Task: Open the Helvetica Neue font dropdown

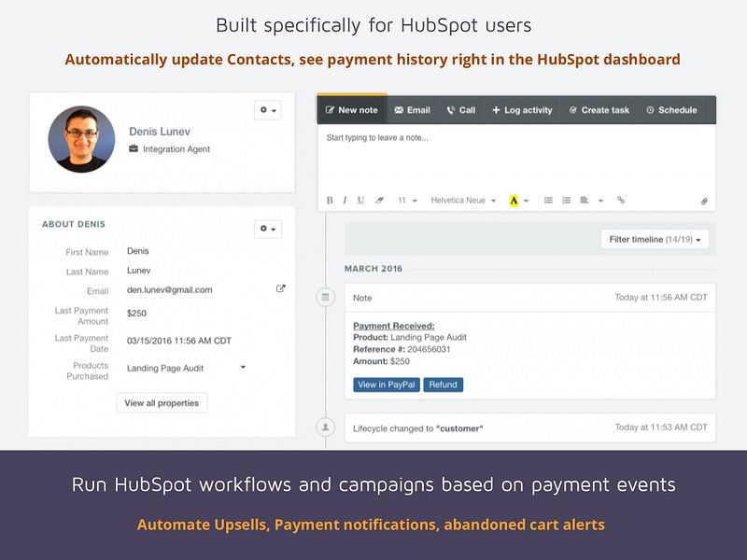Action: [462, 199]
